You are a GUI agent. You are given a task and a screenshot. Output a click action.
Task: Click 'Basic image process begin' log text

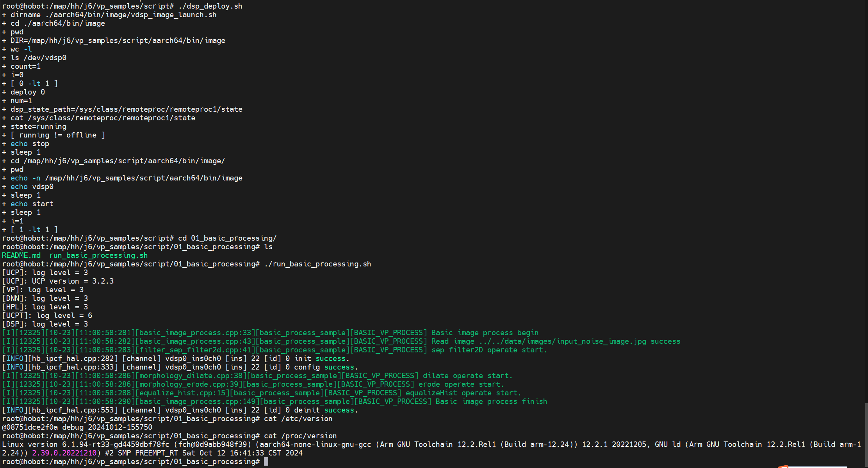point(485,333)
